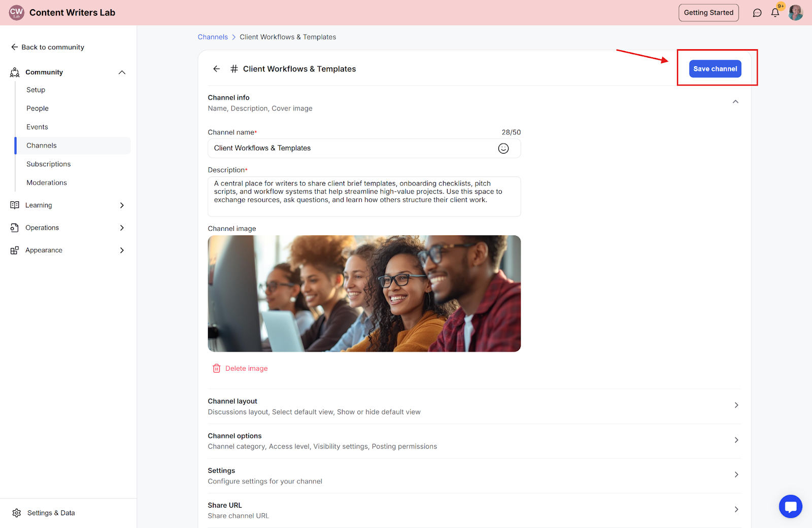Image resolution: width=812 pixels, height=528 pixels.
Task: Click the trash icon for Delete image
Action: pos(217,368)
